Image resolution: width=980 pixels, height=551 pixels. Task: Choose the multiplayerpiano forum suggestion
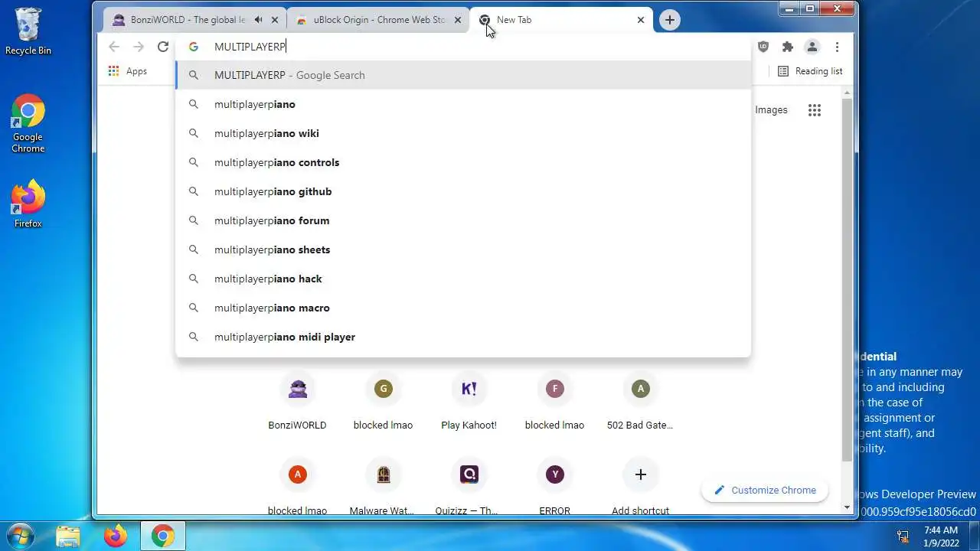(463, 220)
